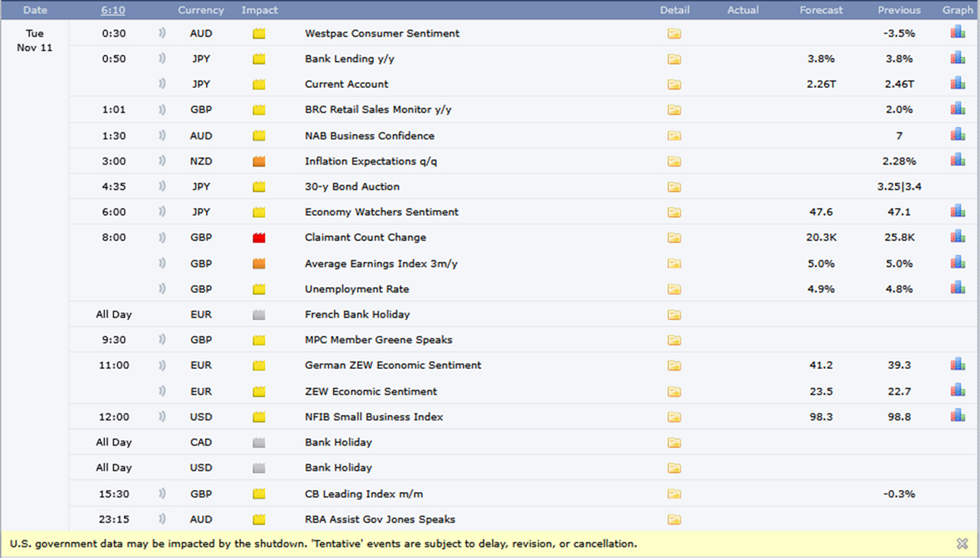Image resolution: width=980 pixels, height=558 pixels.
Task: Open detail folder for German ZEW Economic Sentiment
Action: (x=674, y=365)
